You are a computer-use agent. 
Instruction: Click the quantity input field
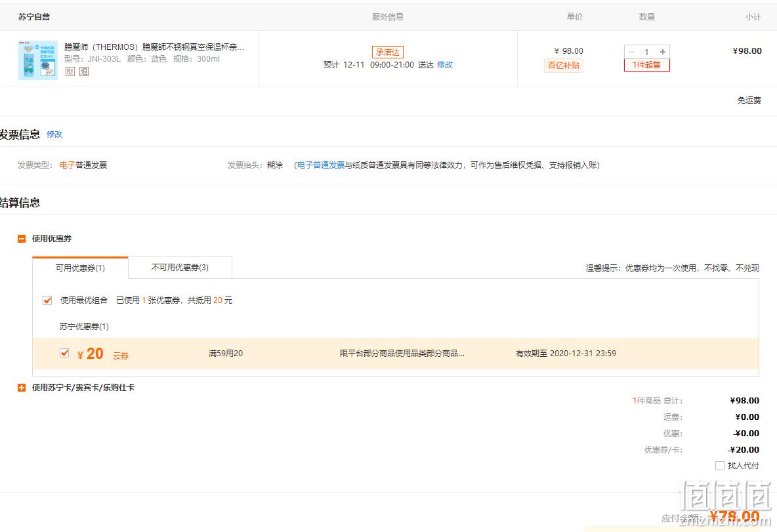pyautogui.click(x=646, y=52)
